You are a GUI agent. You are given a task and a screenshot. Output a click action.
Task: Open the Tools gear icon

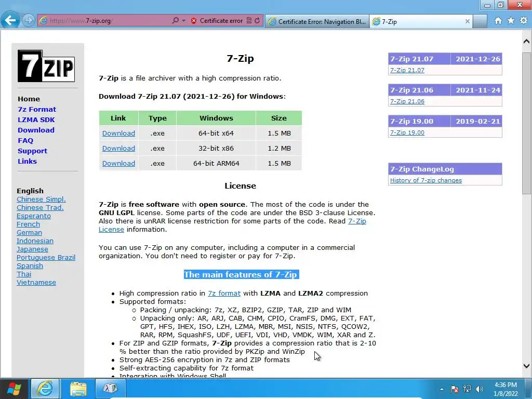pyautogui.click(x=524, y=21)
